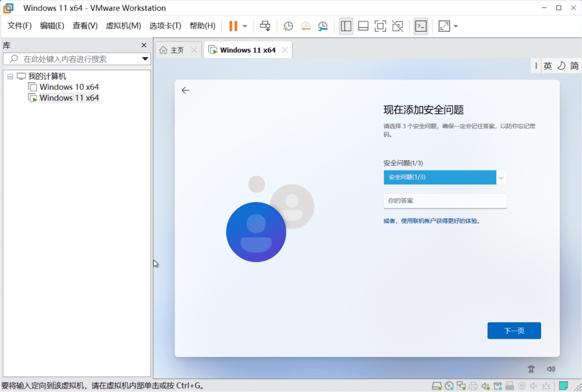Click the use online account link

pyautogui.click(x=431, y=221)
